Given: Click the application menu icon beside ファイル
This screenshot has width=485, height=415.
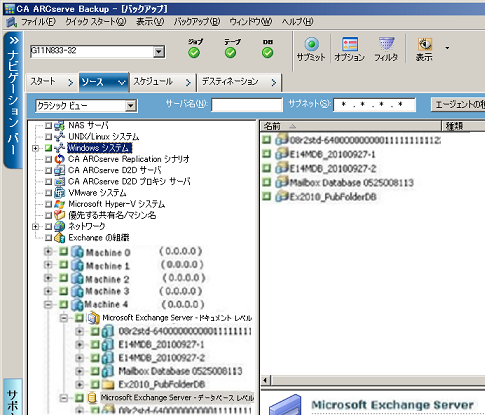Looking at the screenshot, I should tap(12, 22).
